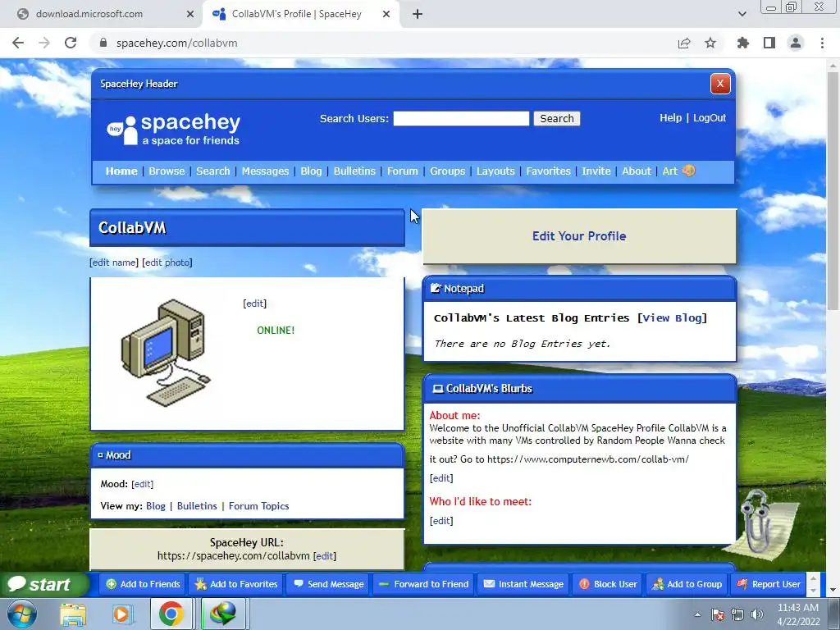Open Forum Topics under View my
This screenshot has height=630, width=840.
(258, 505)
